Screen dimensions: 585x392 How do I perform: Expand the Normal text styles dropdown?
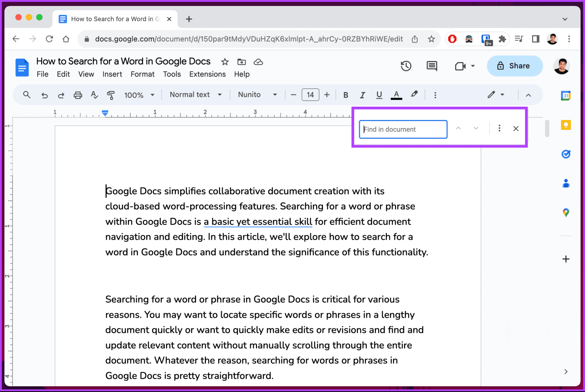(195, 94)
